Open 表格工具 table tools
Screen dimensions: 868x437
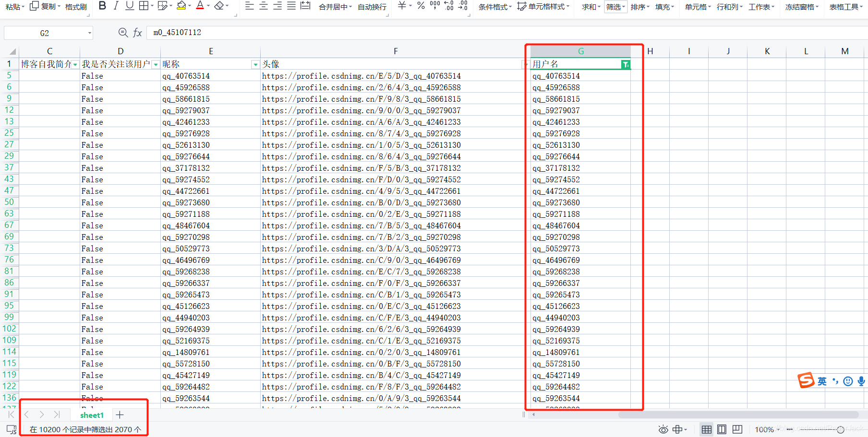coord(846,7)
